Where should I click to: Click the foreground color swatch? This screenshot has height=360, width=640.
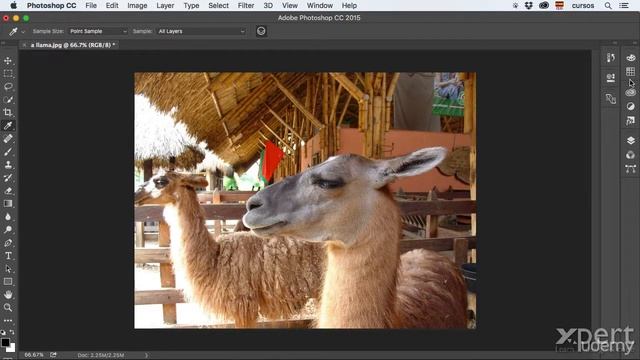coord(5,342)
